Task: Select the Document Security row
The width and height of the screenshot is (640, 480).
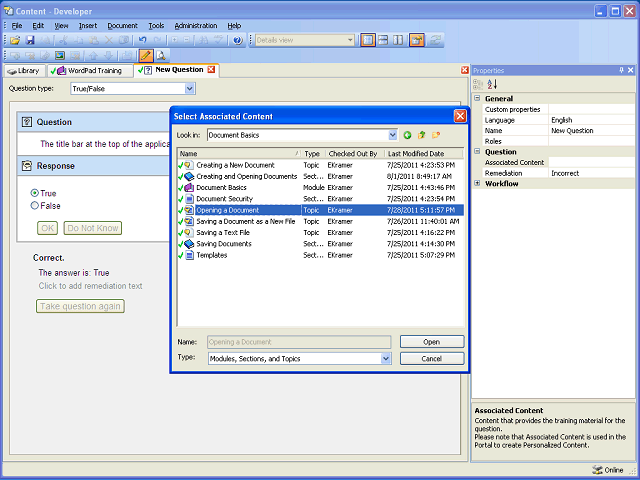Action: point(320,199)
